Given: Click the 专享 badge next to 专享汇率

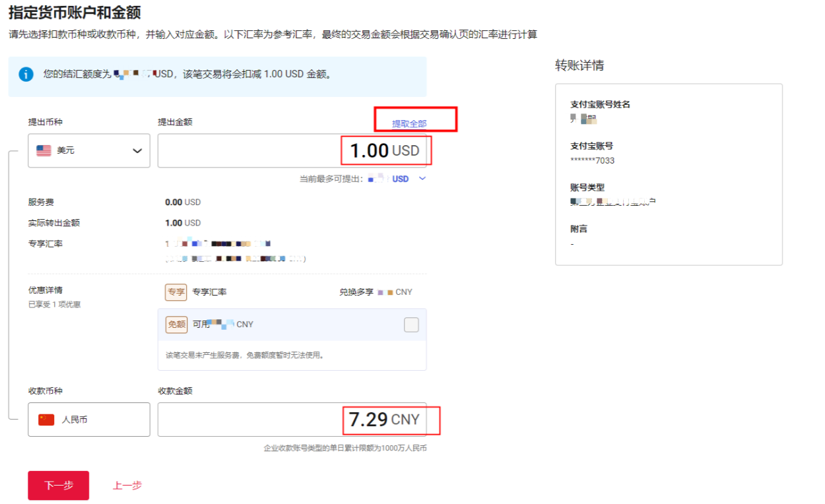Looking at the screenshot, I should pos(175,292).
